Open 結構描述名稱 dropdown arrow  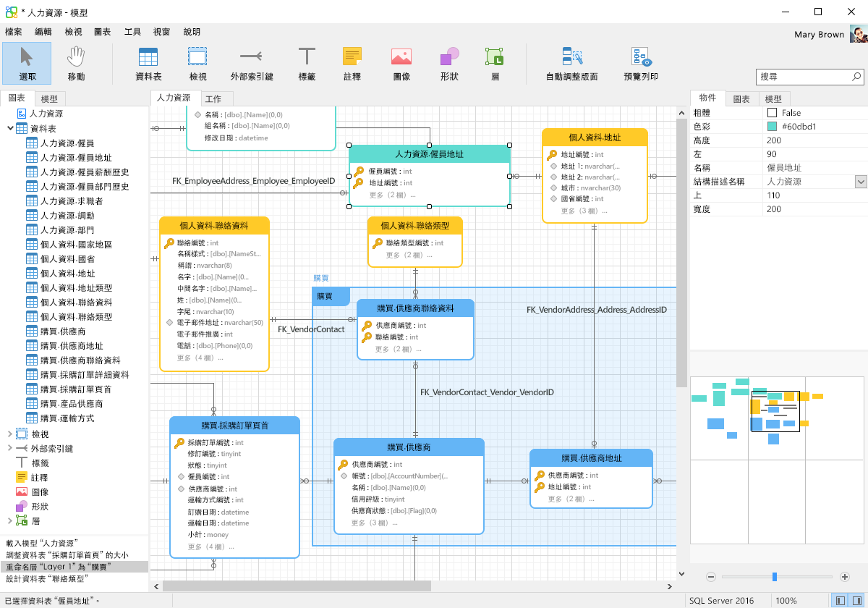[861, 182]
